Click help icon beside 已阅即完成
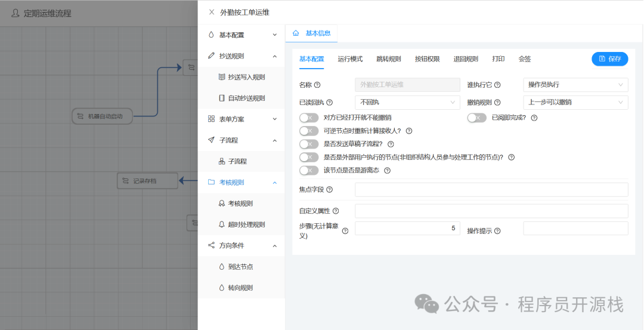This screenshot has width=644, height=330. [x=534, y=118]
